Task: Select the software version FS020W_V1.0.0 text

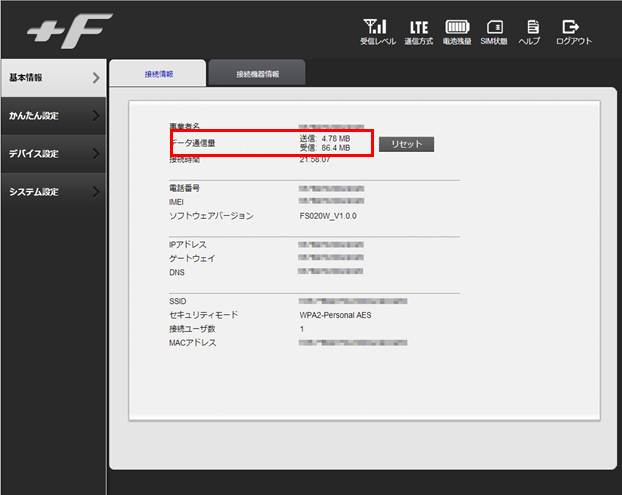Action: pos(328,216)
